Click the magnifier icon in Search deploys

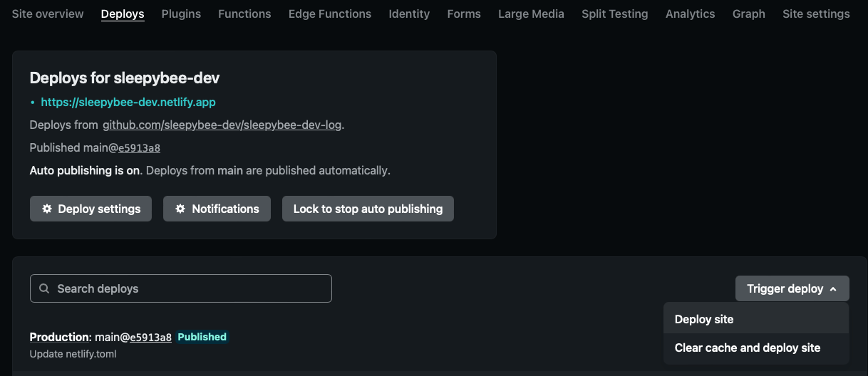pyautogui.click(x=44, y=288)
